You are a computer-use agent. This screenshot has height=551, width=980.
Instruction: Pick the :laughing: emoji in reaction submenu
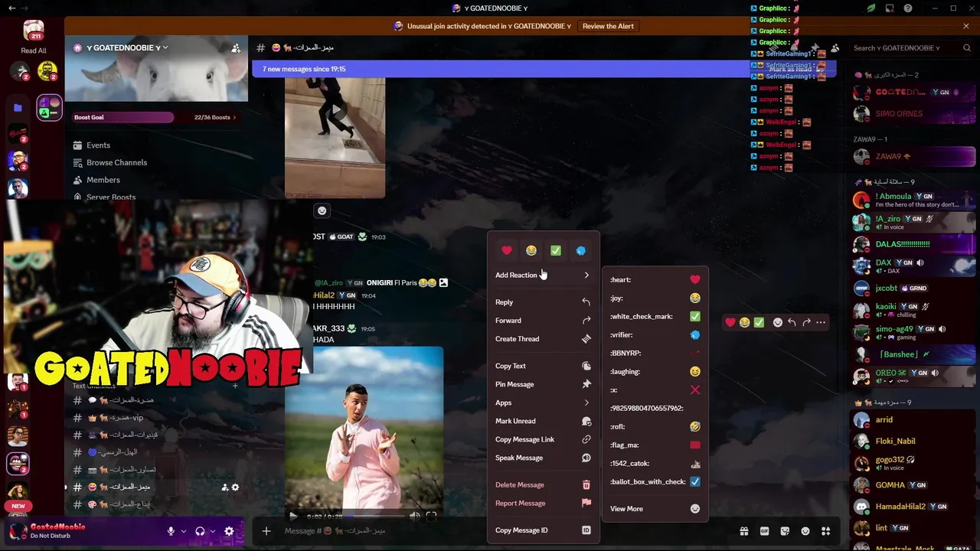coord(655,372)
